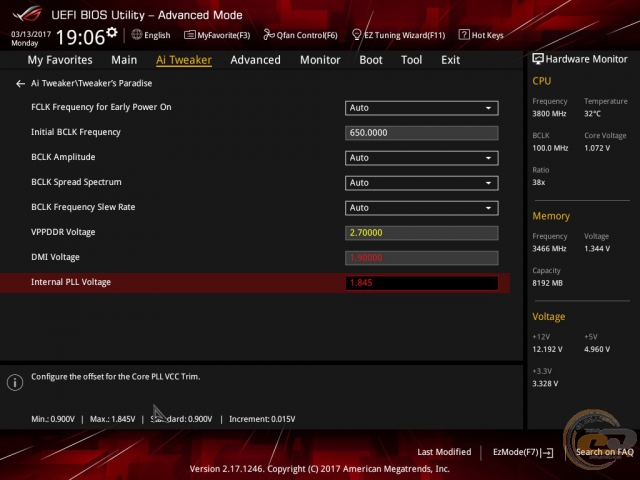Click the ROG logo
This screenshot has width=640, height=480.
tap(27, 14)
